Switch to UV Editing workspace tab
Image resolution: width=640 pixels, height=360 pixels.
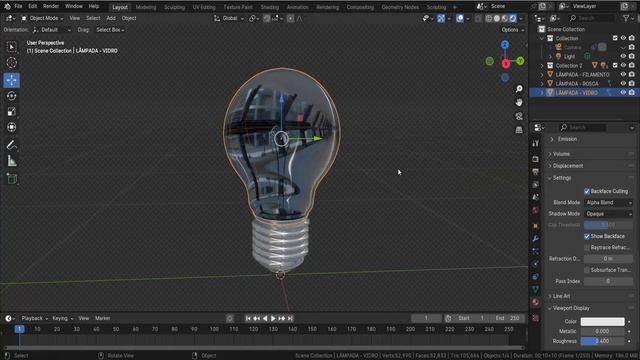coord(204,7)
